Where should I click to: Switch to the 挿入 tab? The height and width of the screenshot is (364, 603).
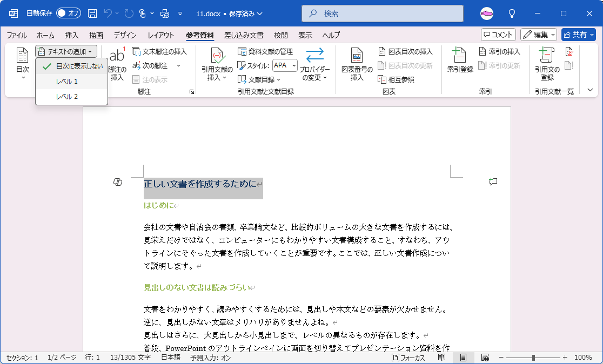point(71,35)
